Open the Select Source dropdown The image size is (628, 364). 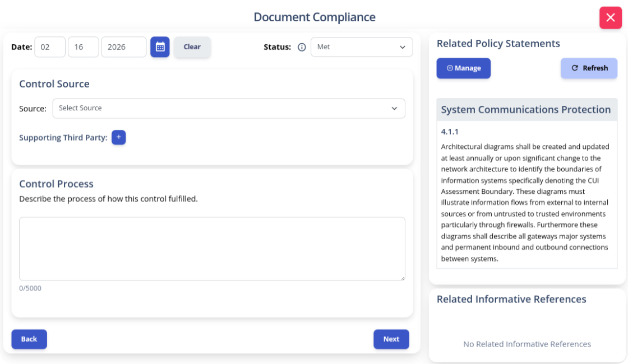pyautogui.click(x=229, y=109)
